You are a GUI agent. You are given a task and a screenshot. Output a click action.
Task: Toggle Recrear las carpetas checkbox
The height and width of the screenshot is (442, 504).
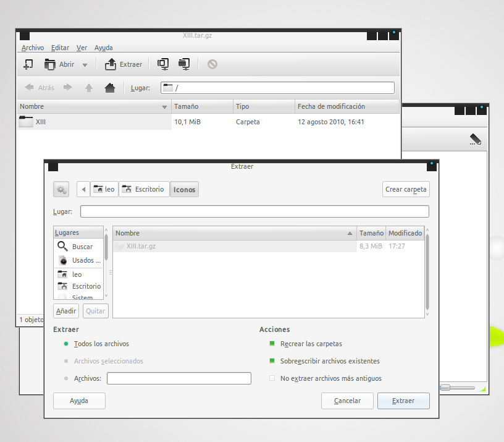pos(272,344)
